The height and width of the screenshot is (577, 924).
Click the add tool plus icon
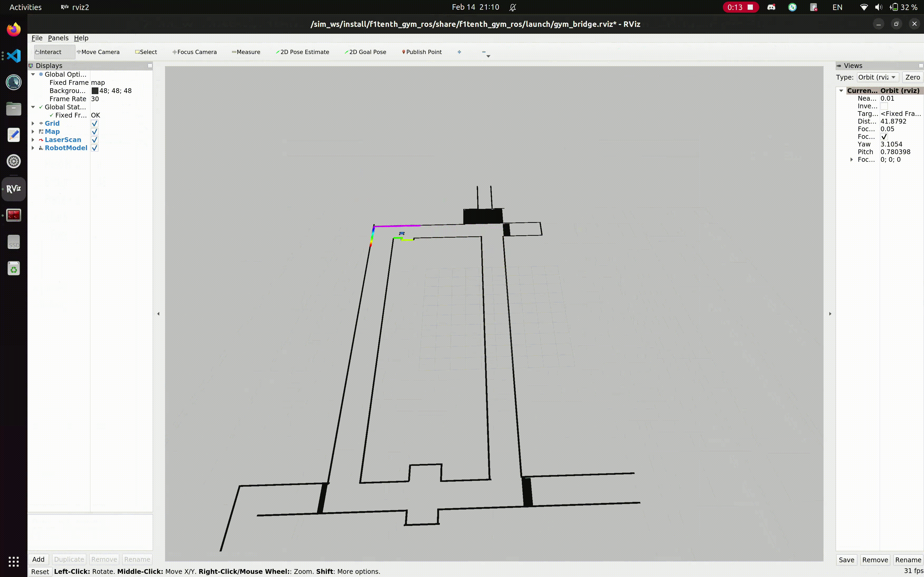(x=459, y=52)
